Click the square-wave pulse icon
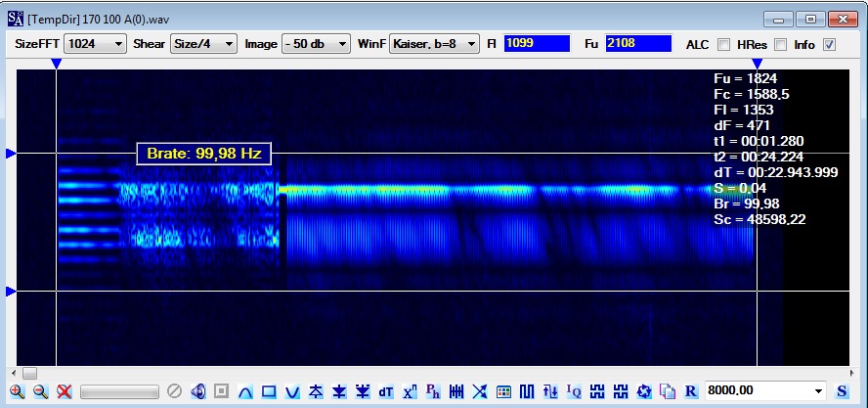This screenshot has width=868, height=408. pos(527,391)
